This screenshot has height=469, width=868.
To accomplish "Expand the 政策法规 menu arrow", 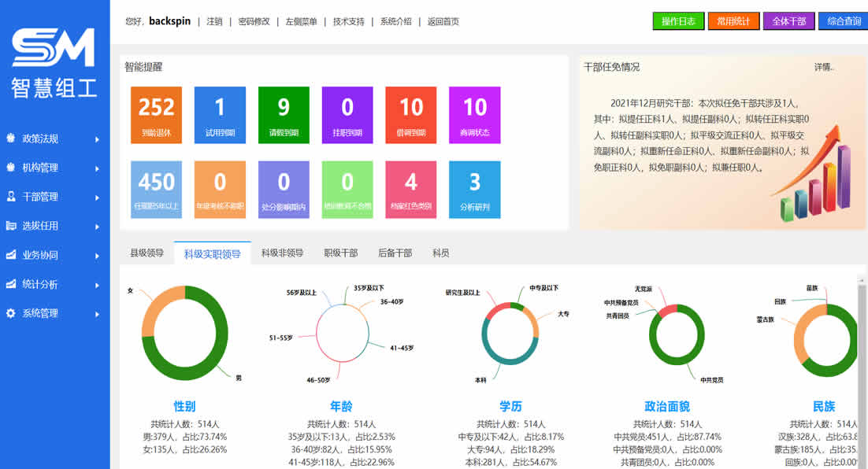I will (97, 139).
